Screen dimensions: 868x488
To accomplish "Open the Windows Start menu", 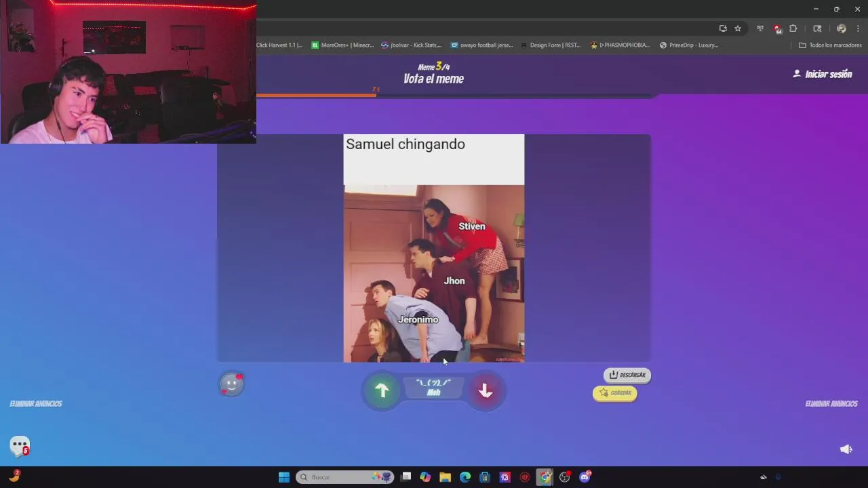I will coord(284,477).
